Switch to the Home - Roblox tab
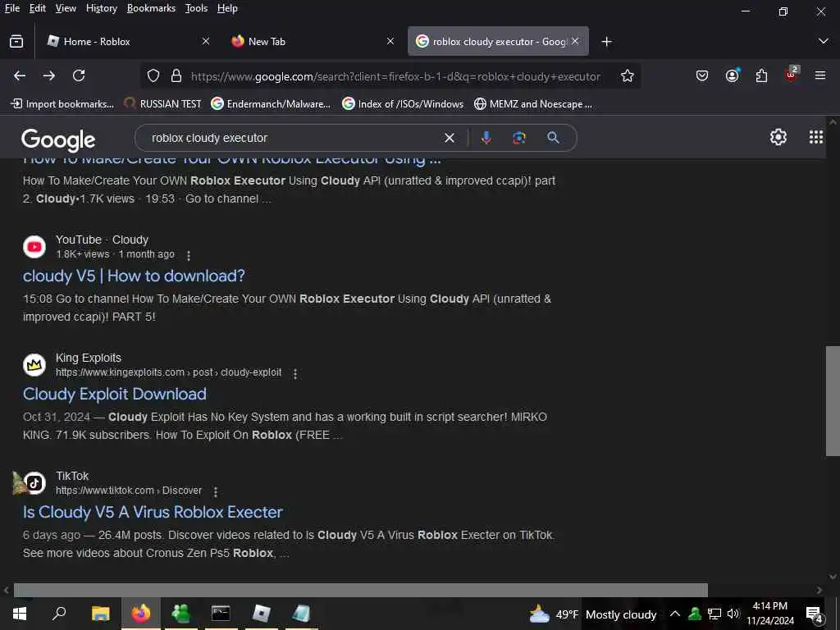This screenshot has height=630, width=840. tap(127, 41)
